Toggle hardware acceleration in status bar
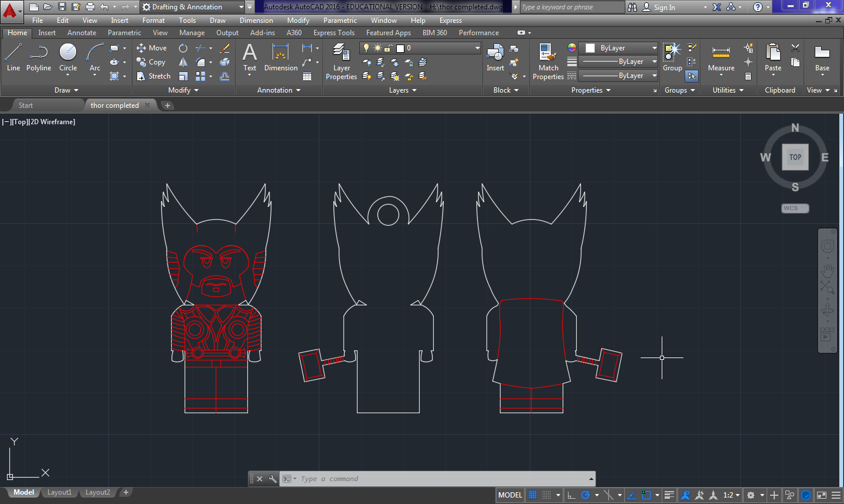Viewport: 844px width, 504px height. pos(806,495)
